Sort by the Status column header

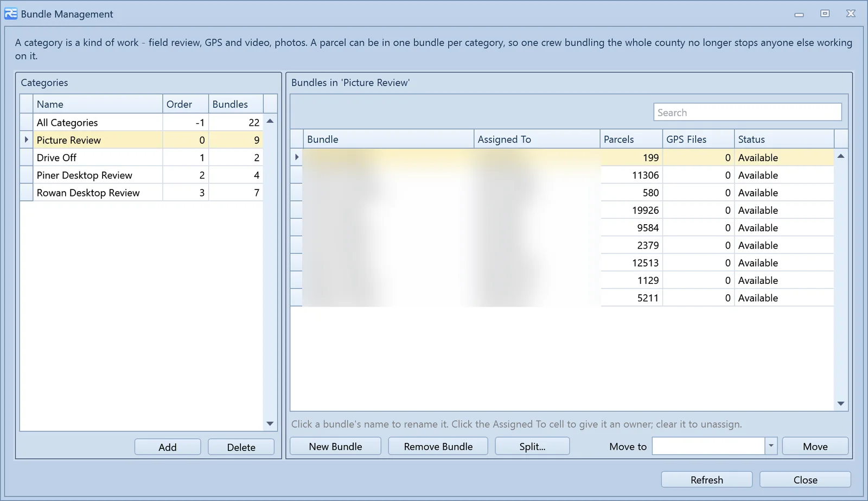(784, 139)
